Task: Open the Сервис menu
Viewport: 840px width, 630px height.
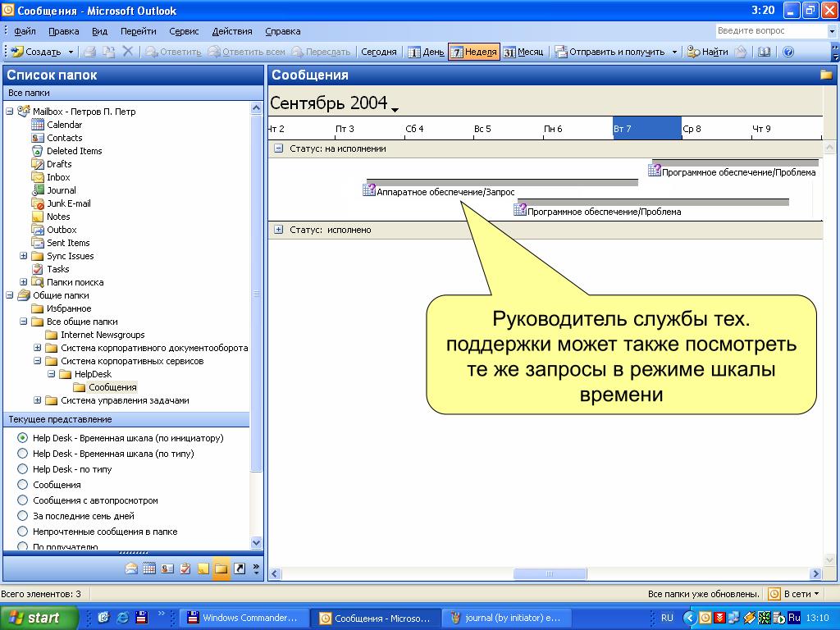Action: click(x=184, y=31)
